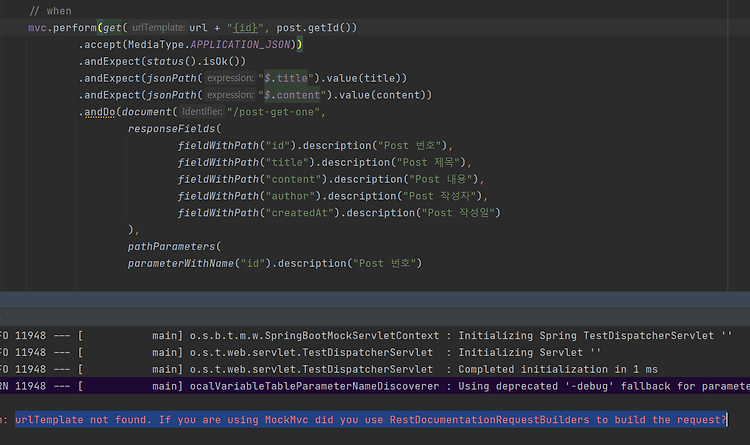This screenshot has width=750, height=445.
Task: Click fieldWithPath("createdAt") line
Action: tap(339, 212)
